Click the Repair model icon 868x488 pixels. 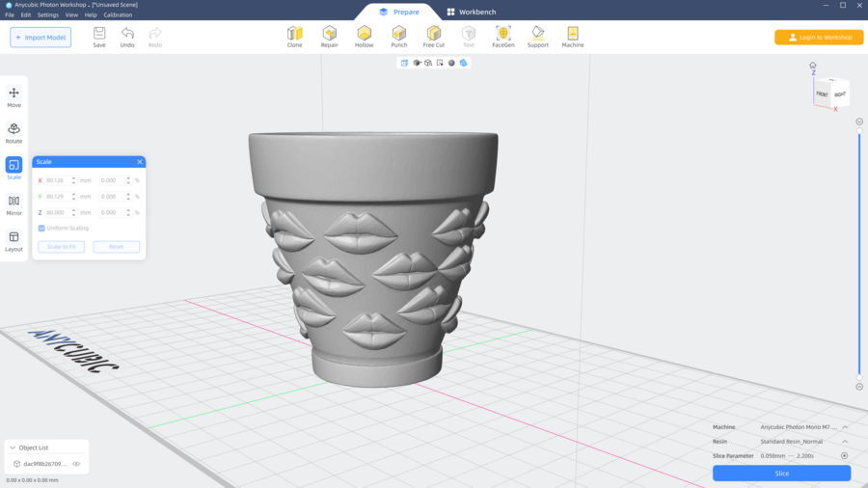329,37
